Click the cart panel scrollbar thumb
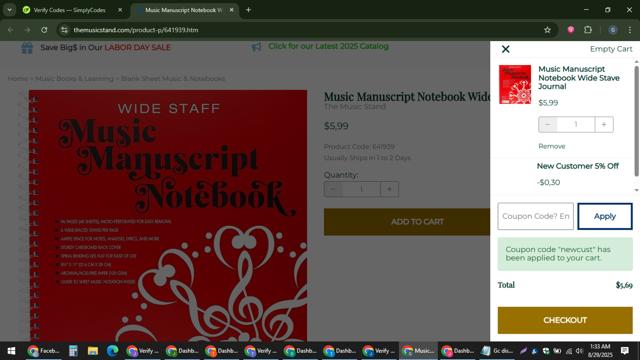This screenshot has height=360, width=640. pyautogui.click(x=636, y=121)
